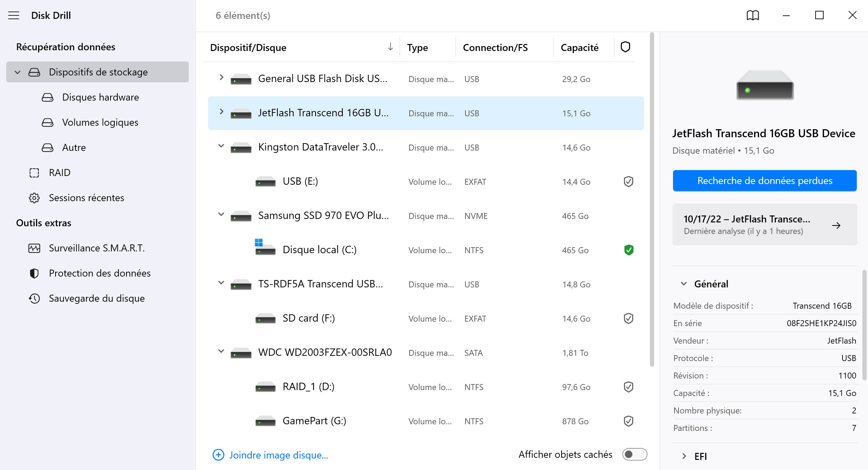Click the gear icon for Sessions récentes
The image size is (868, 470).
[x=34, y=198]
